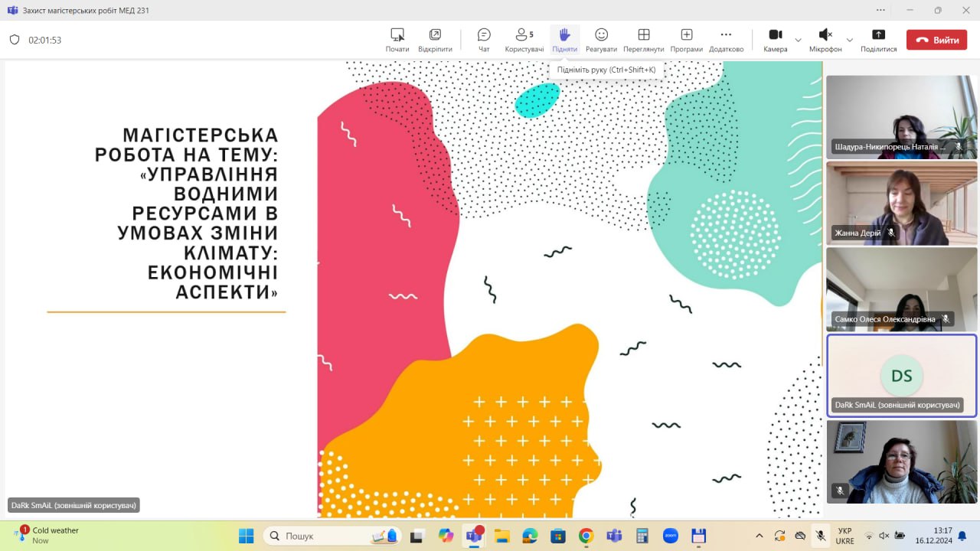
Task: Click the DS avatar of DaRk SmAiL
Action: tap(902, 375)
